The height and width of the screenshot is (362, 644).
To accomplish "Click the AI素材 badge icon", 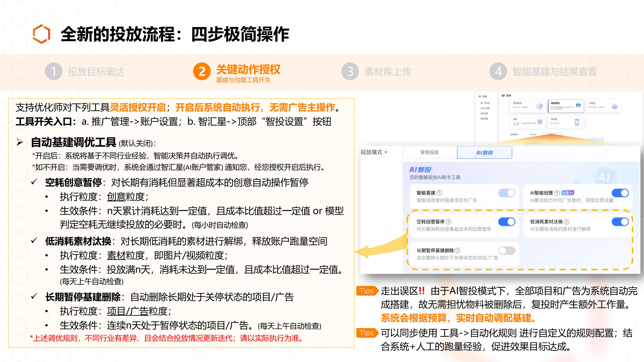I will pos(567,193).
